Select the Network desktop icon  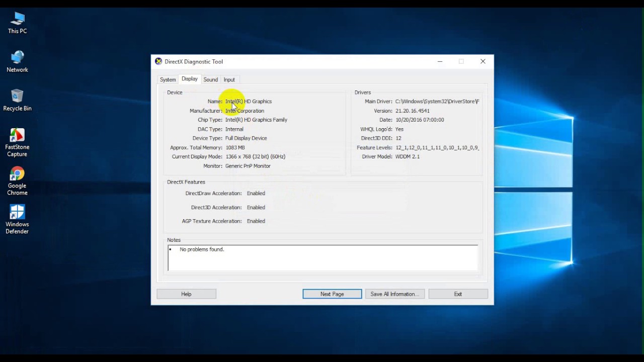tap(17, 61)
